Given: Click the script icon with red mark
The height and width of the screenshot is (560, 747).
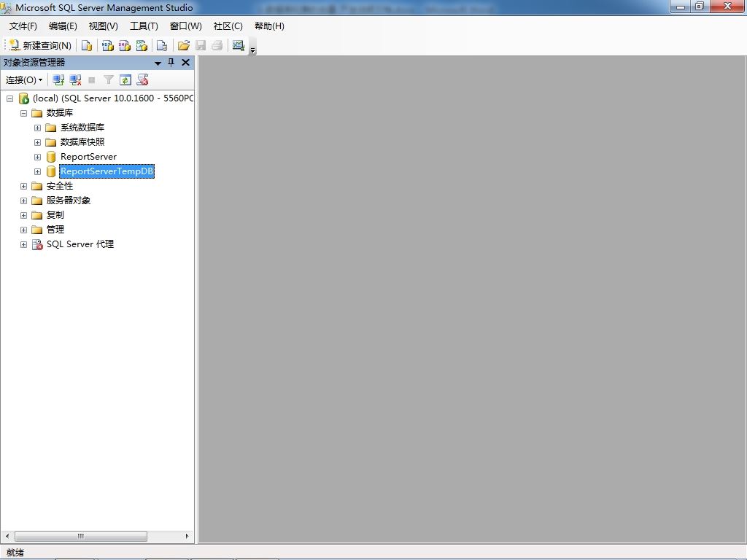Looking at the screenshot, I should click(x=142, y=80).
